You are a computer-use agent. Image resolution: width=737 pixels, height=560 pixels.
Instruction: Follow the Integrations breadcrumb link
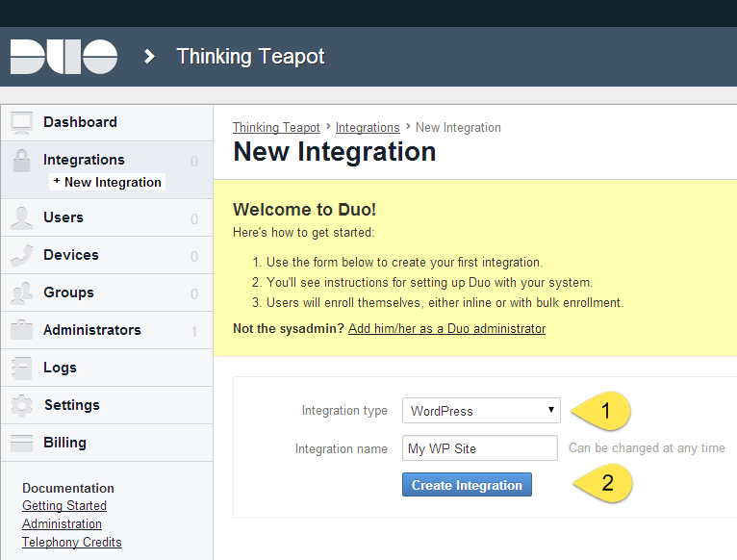coord(368,127)
